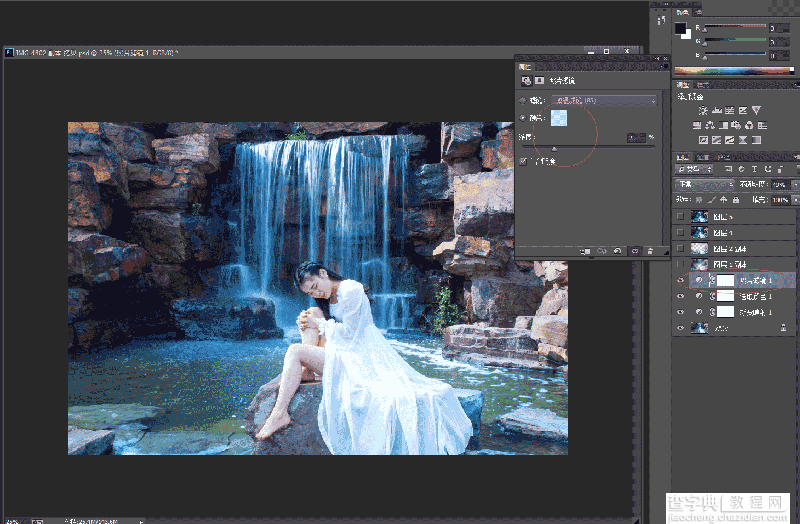This screenshot has height=524, width=800.
Task: Hide adjustment layer directly below Photo Filter 1
Action: pyautogui.click(x=680, y=296)
